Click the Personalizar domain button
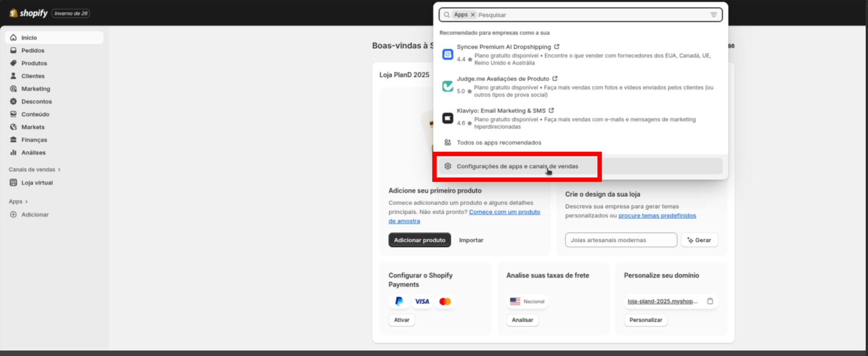 (x=646, y=320)
